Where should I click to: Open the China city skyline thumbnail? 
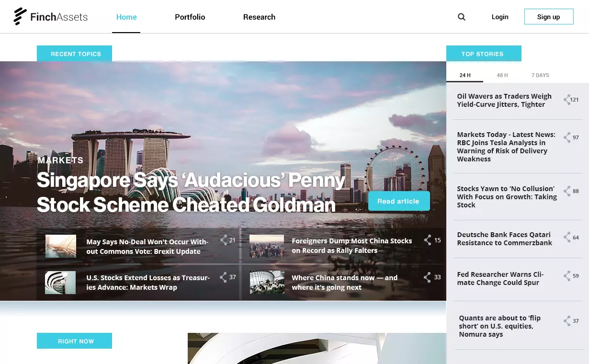[x=267, y=246]
